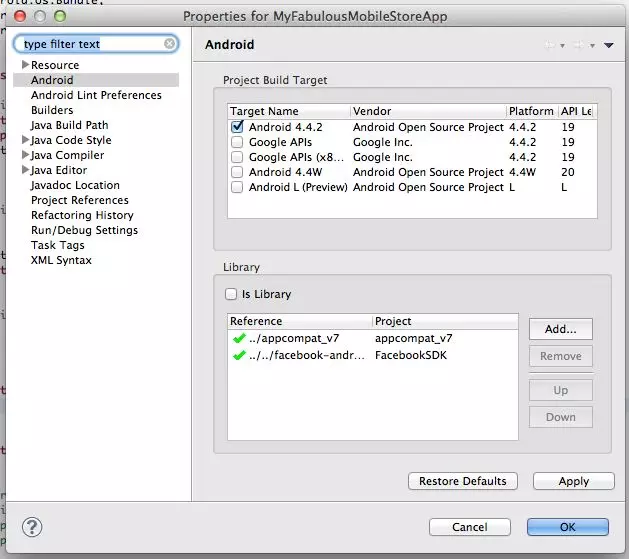Focus the type filter text field
The width and height of the screenshot is (629, 559).
click(88, 44)
